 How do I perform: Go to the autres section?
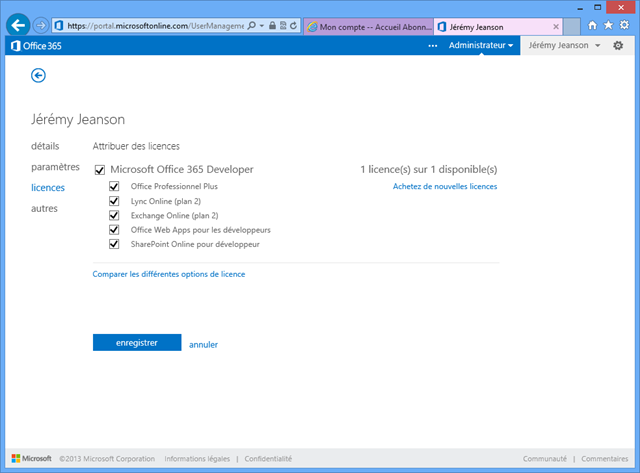tap(44, 209)
